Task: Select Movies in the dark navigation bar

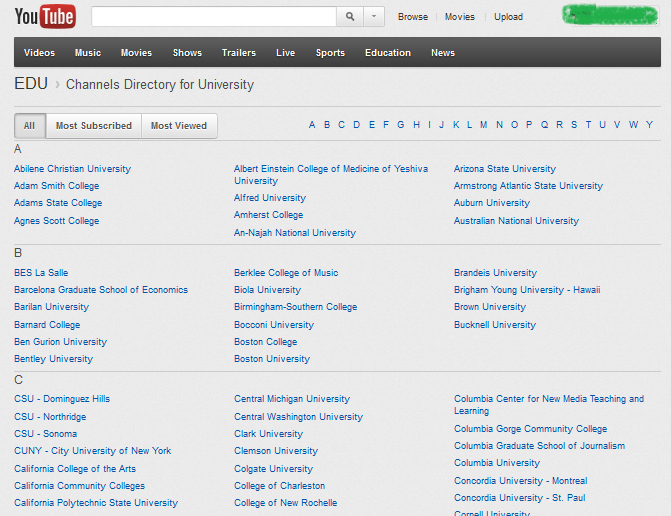Action: [x=136, y=53]
